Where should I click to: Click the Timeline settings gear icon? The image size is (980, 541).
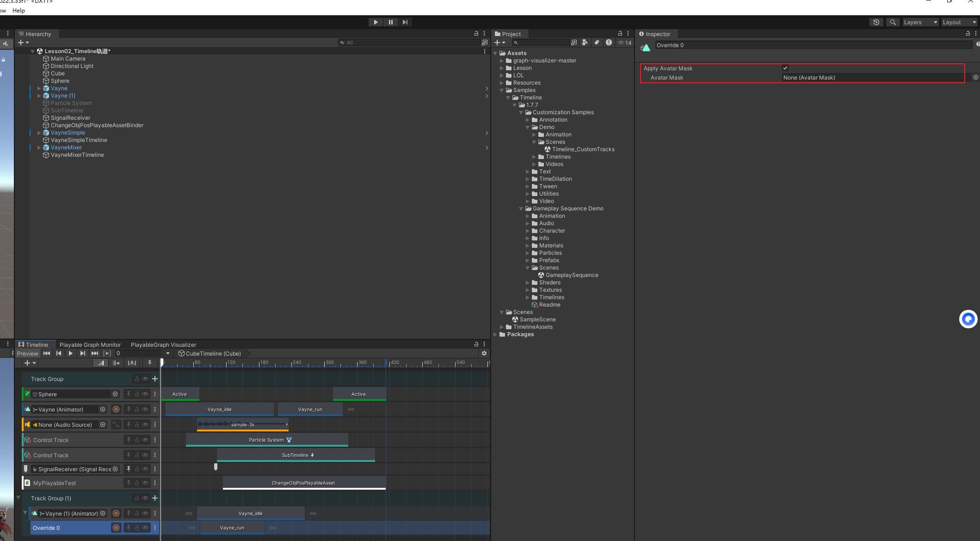click(484, 353)
